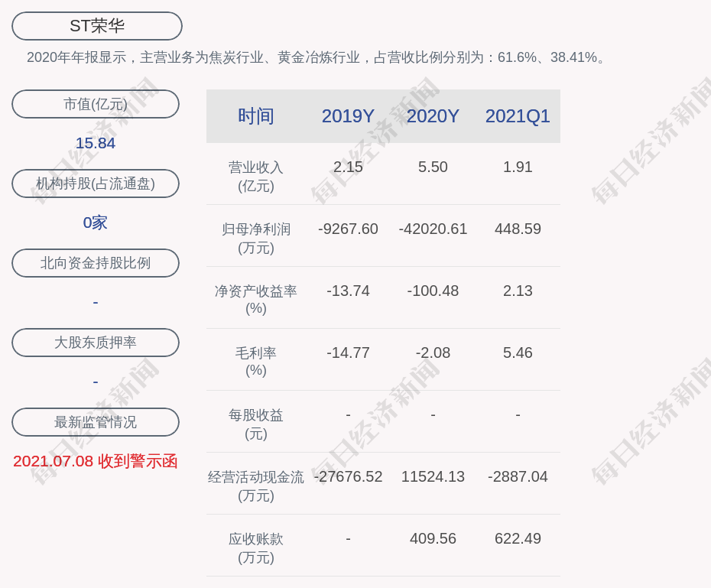The width and height of the screenshot is (711, 588).
Task: Click the red 2021.07.08 收到警示函 notice
Action: click(x=96, y=462)
